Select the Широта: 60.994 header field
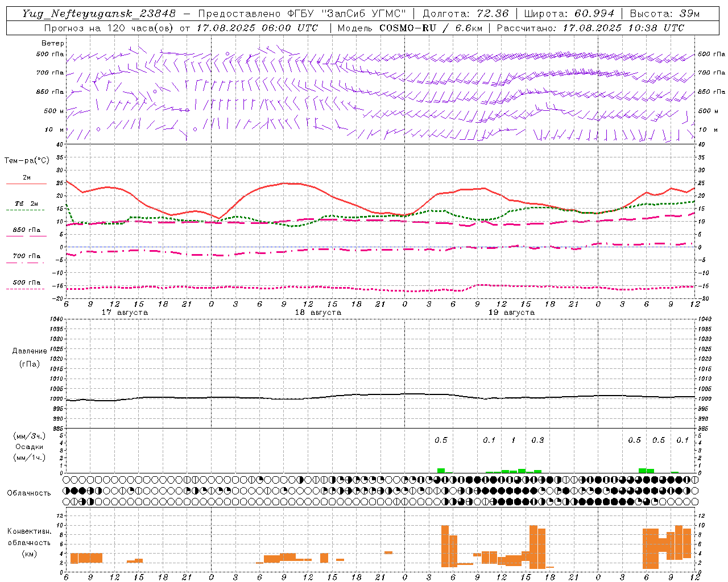728x582 pixels. (x=569, y=13)
